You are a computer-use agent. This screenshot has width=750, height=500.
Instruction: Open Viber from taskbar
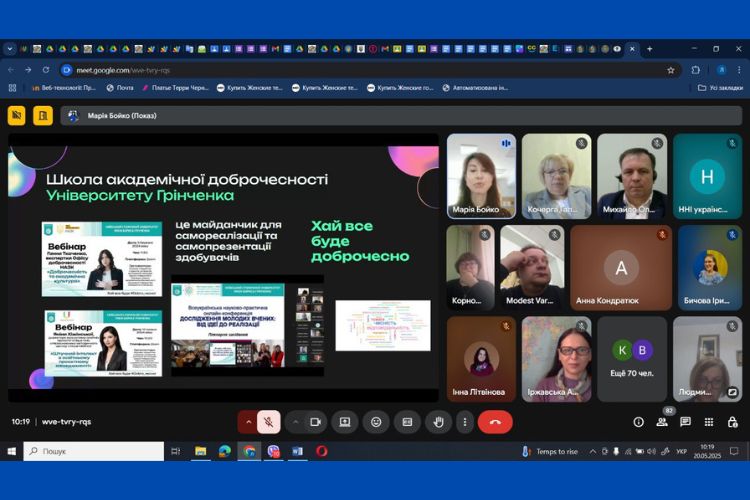coord(273,451)
